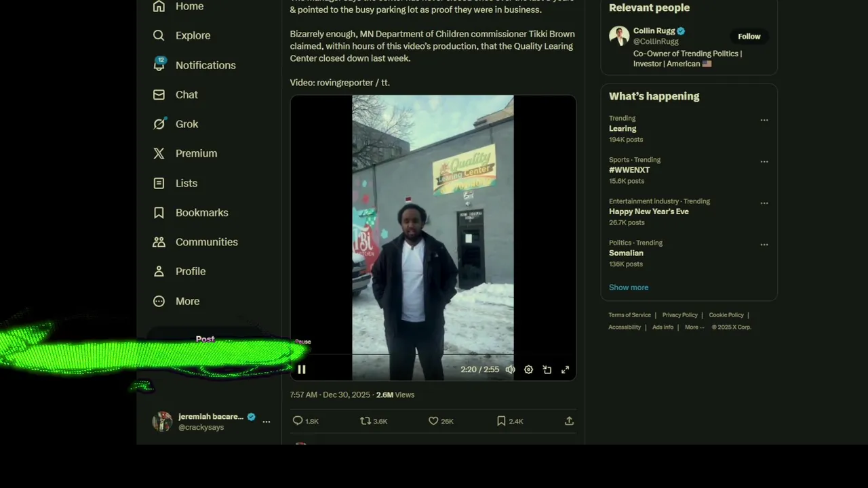Select the Premium menu label
The height and width of the screenshot is (488, 868).
coord(197,153)
